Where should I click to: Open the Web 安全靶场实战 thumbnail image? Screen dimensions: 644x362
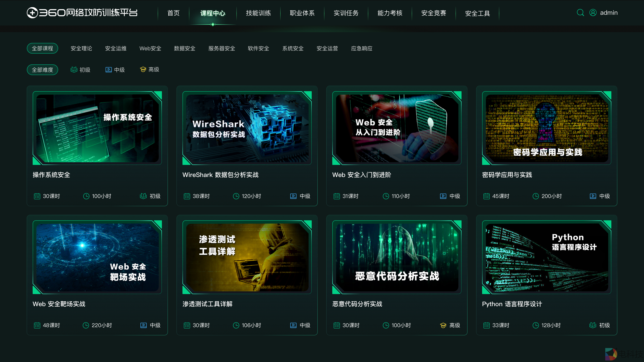(97, 257)
